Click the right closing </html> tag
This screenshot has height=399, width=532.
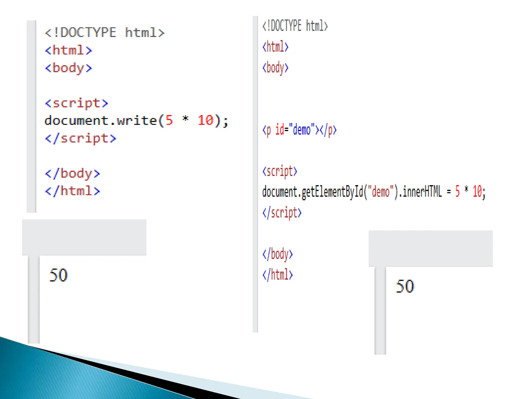(277, 275)
